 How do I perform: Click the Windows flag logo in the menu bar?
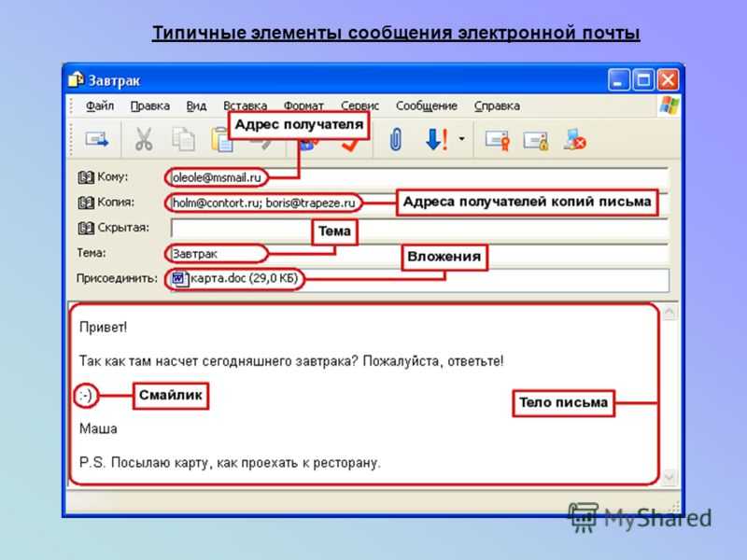(669, 105)
